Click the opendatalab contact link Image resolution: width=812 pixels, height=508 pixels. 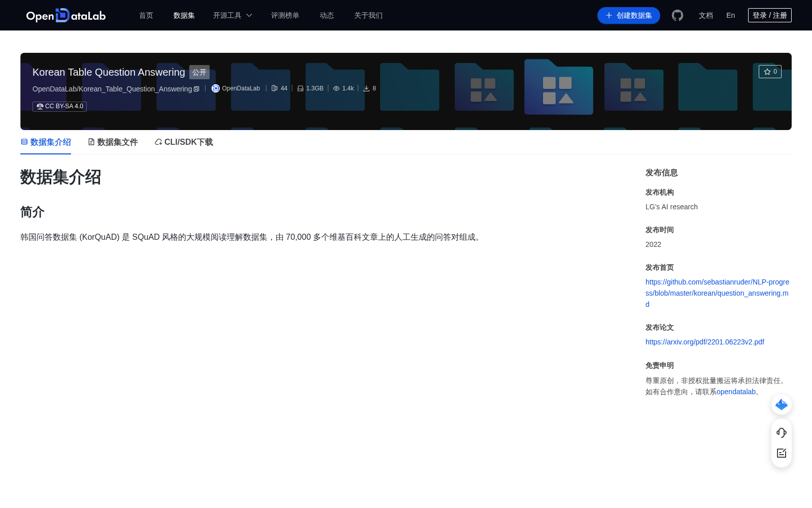(736, 392)
